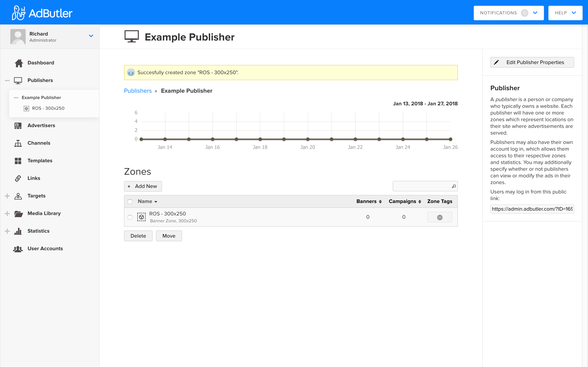Screen dimensions: 588x367
Task: Click the Advertisers sidebar icon
Action: pos(18,126)
